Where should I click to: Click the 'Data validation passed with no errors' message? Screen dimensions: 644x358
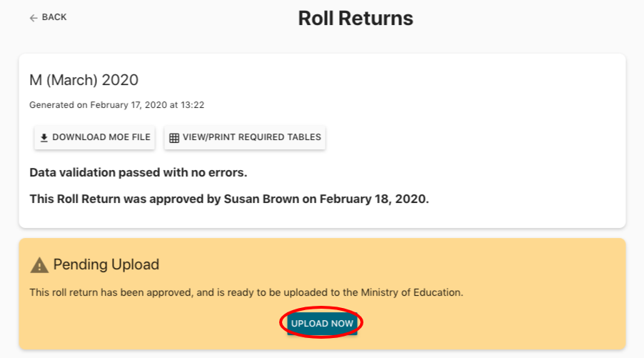(139, 173)
